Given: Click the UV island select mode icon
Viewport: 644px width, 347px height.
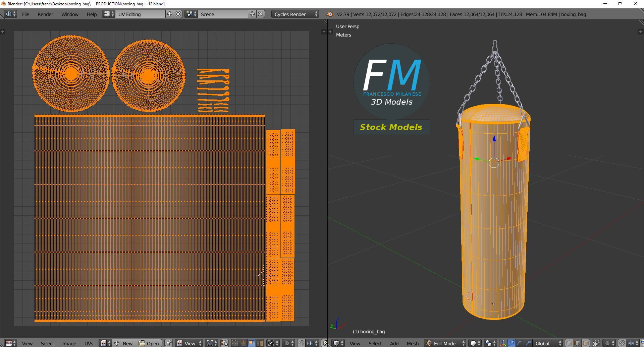Looking at the screenshot, I should (260, 343).
